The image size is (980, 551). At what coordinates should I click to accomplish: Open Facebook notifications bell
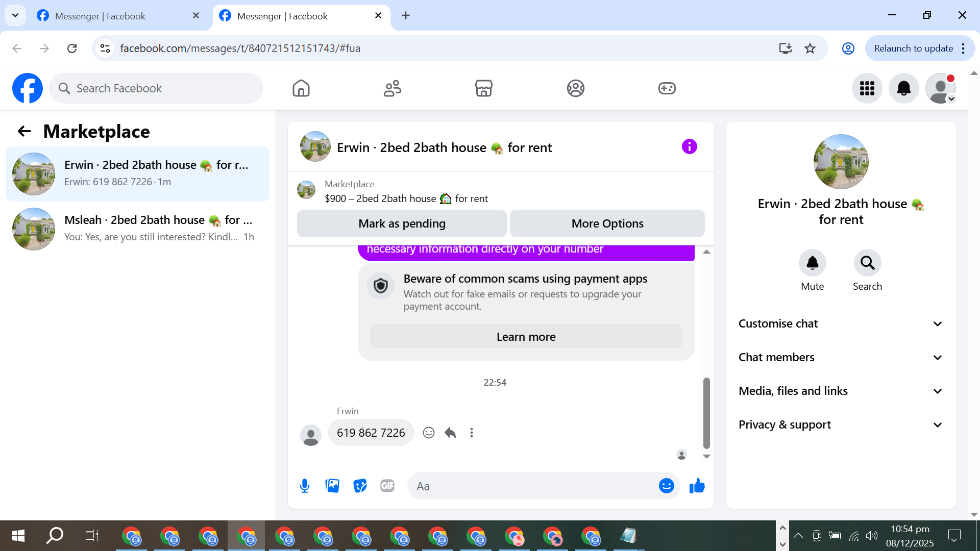click(x=904, y=88)
